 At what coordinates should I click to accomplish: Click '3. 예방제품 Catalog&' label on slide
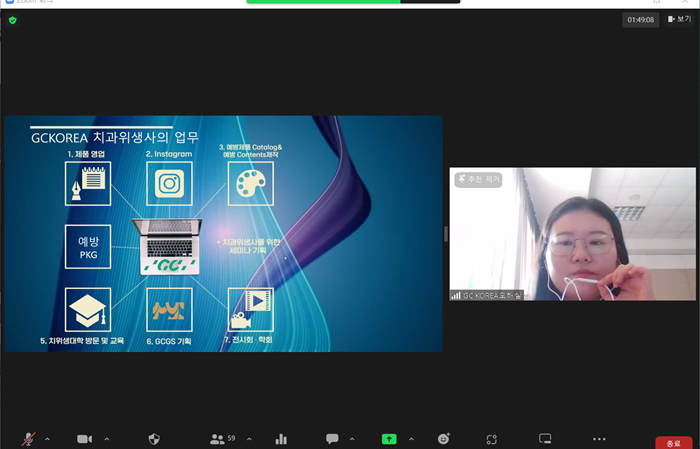250,147
